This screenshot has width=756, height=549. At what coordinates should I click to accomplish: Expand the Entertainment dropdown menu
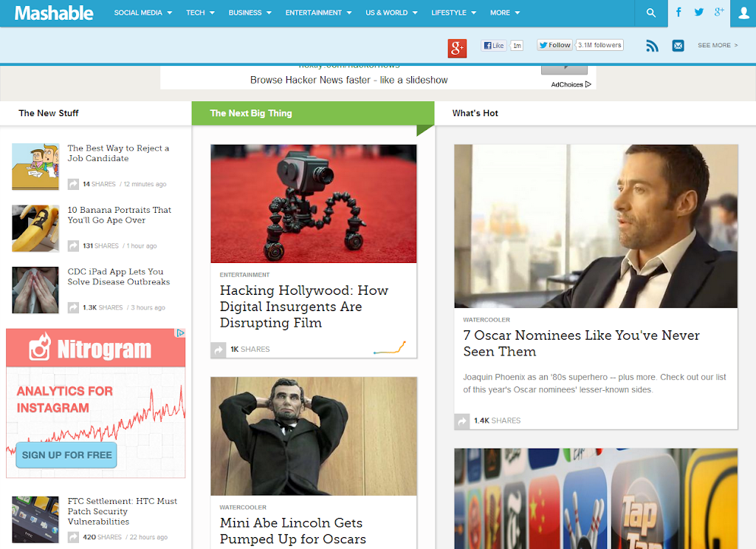point(318,13)
